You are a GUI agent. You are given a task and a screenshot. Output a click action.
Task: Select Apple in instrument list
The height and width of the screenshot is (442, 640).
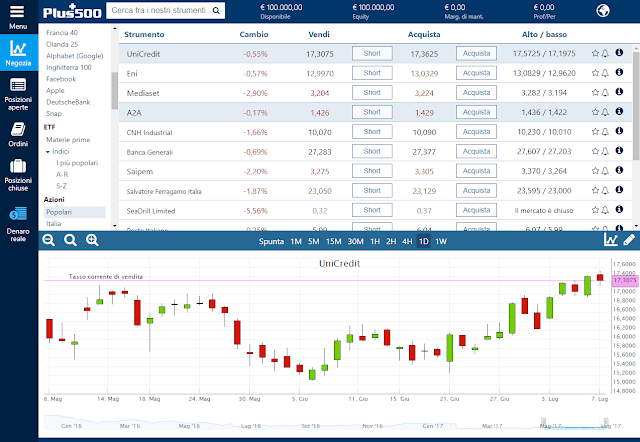55,90
